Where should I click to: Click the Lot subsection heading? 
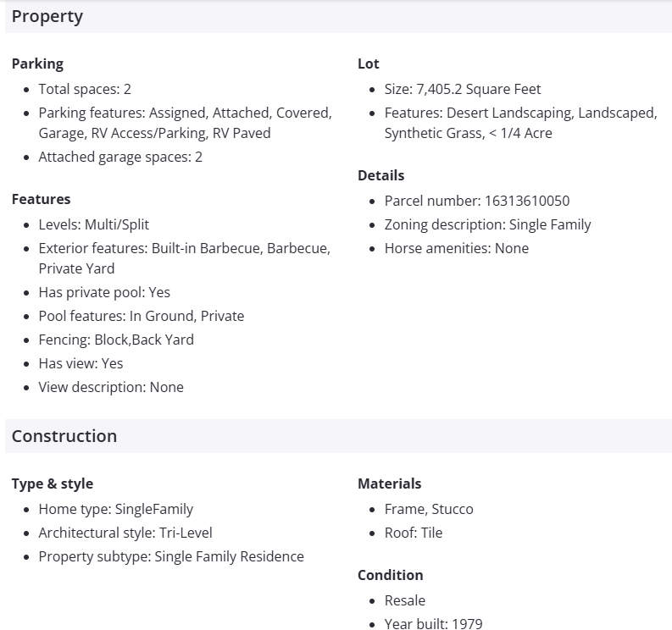click(369, 64)
